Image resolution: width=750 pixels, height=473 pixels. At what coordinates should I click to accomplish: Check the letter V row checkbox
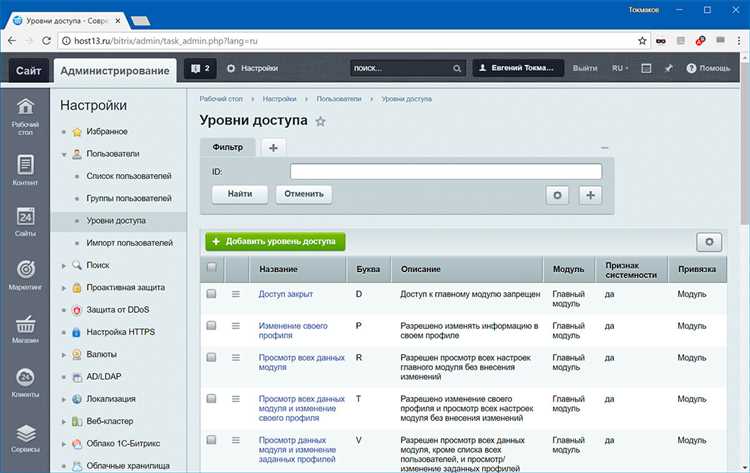click(211, 439)
